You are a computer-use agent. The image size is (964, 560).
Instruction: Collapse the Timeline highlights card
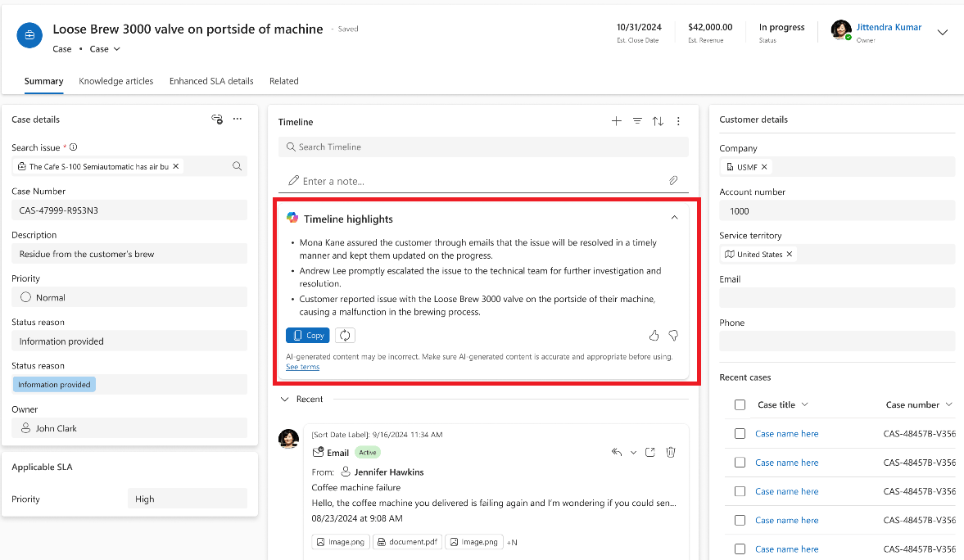[x=674, y=218]
